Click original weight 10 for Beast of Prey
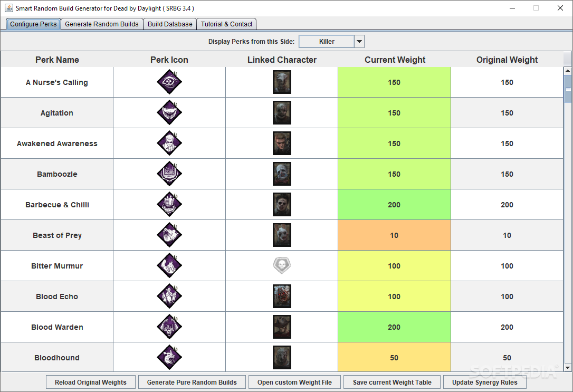Screen dimensions: 573x392 pyautogui.click(x=507, y=235)
